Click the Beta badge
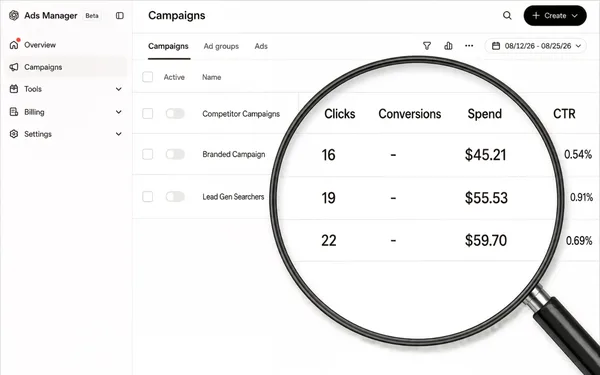 (92, 16)
